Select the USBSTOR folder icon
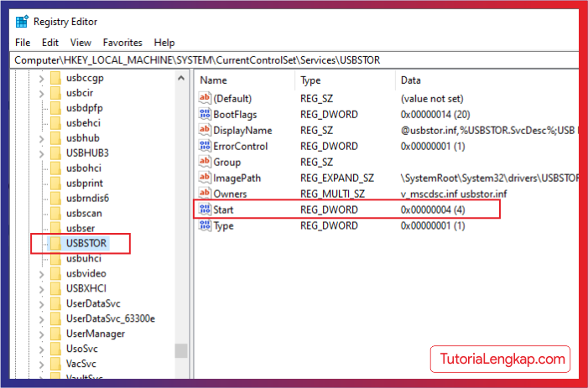This screenshot has width=588, height=388. pos(55,243)
